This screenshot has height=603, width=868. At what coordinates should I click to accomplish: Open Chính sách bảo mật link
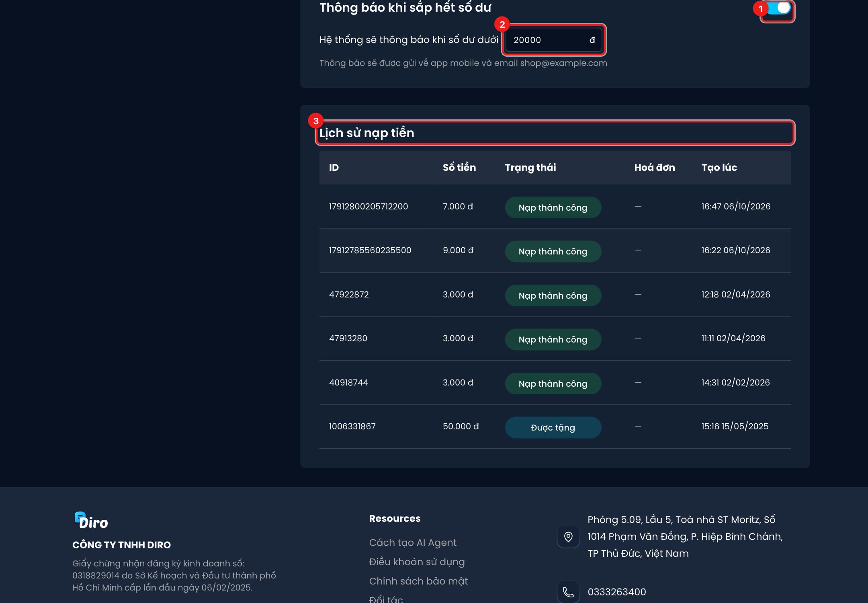pos(418,581)
